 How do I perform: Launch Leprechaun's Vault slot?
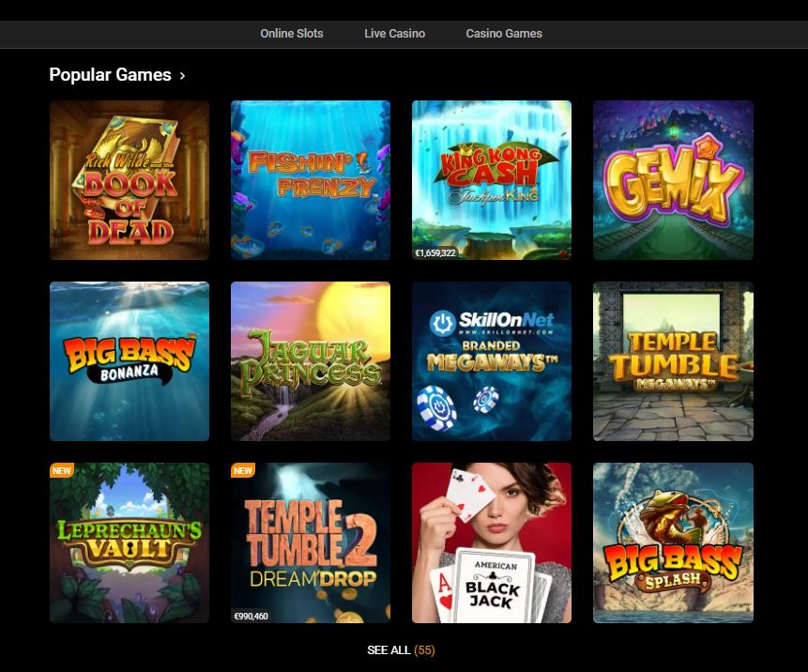[130, 542]
